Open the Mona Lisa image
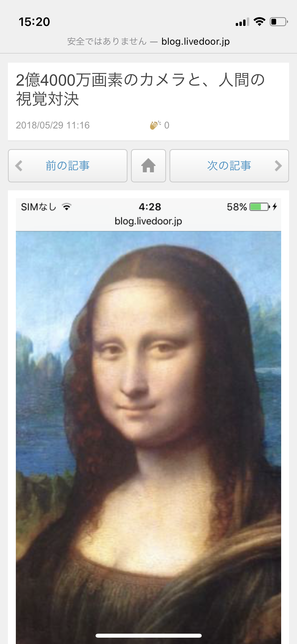297x644 pixels. point(148,438)
